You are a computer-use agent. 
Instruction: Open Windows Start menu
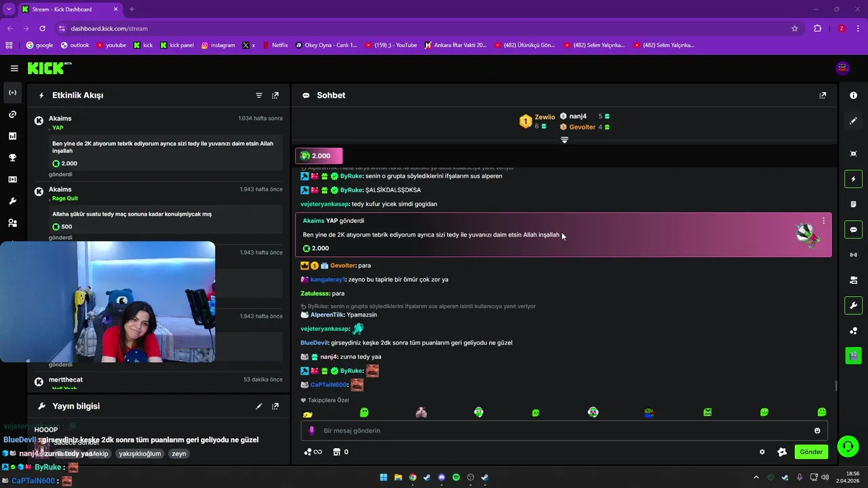(383, 477)
